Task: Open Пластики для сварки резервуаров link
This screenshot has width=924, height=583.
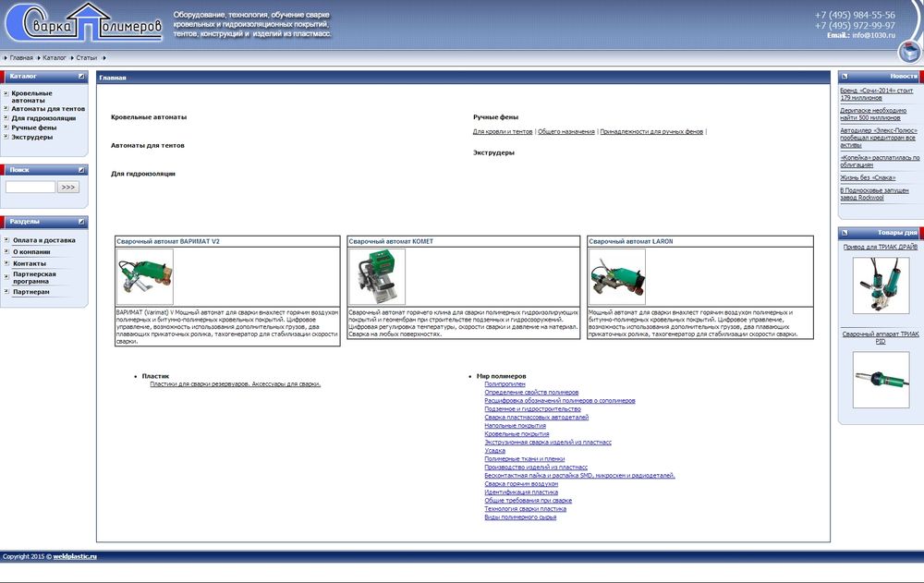Action: click(x=235, y=383)
